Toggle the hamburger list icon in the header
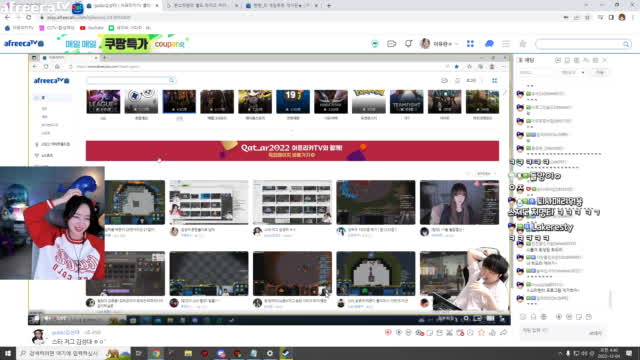This screenshot has width=640, height=360. tap(506, 44)
